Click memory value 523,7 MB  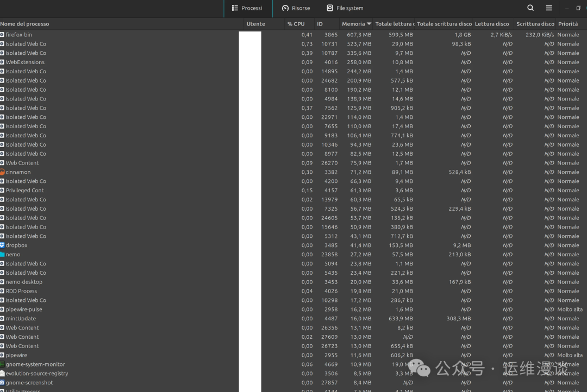point(359,44)
